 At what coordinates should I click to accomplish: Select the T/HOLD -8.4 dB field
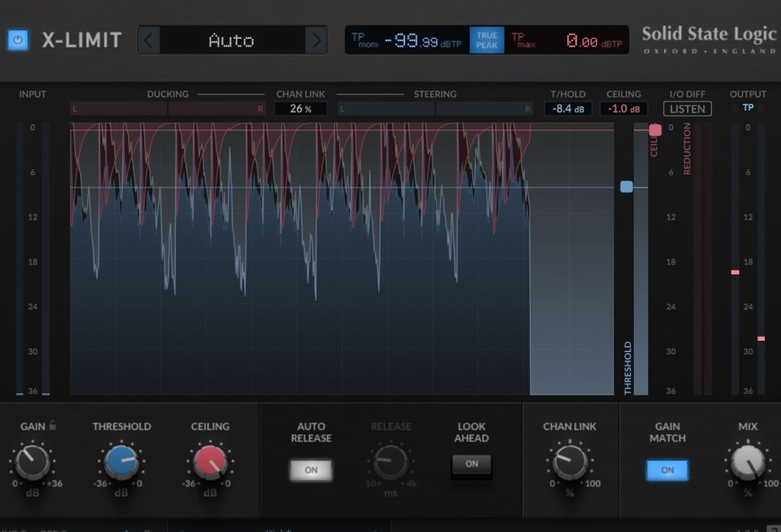[567, 109]
